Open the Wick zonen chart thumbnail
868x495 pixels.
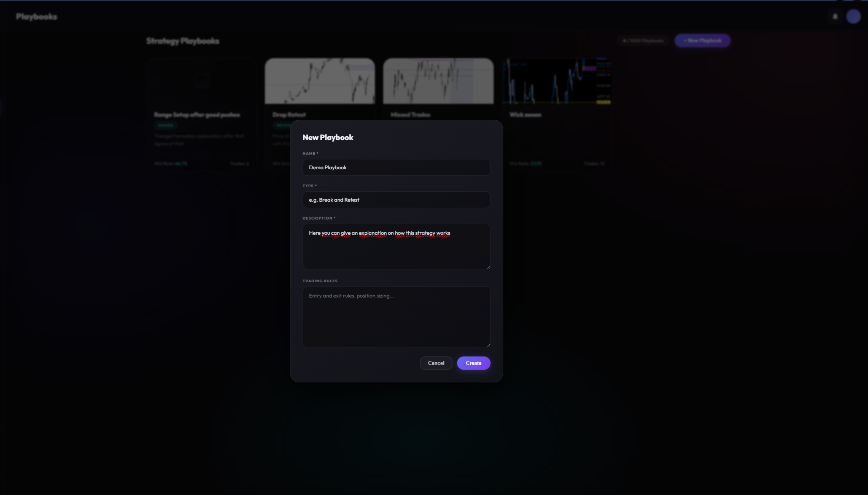click(x=556, y=81)
